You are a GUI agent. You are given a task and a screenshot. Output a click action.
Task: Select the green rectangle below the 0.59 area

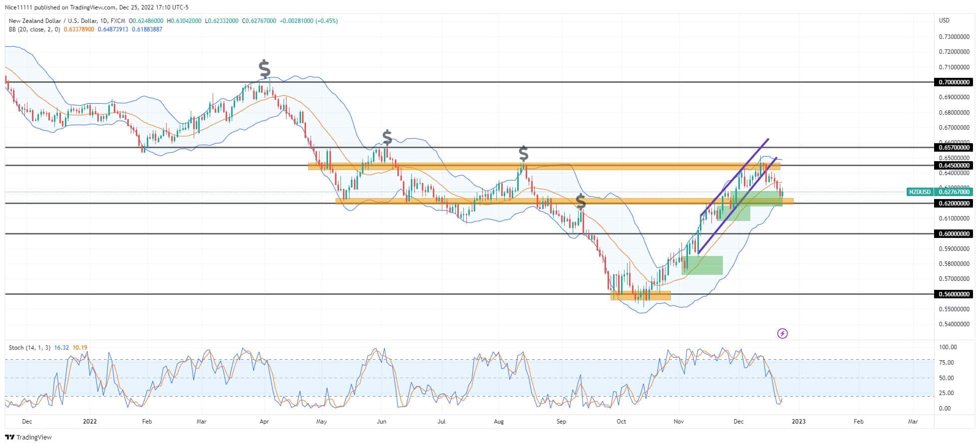click(702, 265)
